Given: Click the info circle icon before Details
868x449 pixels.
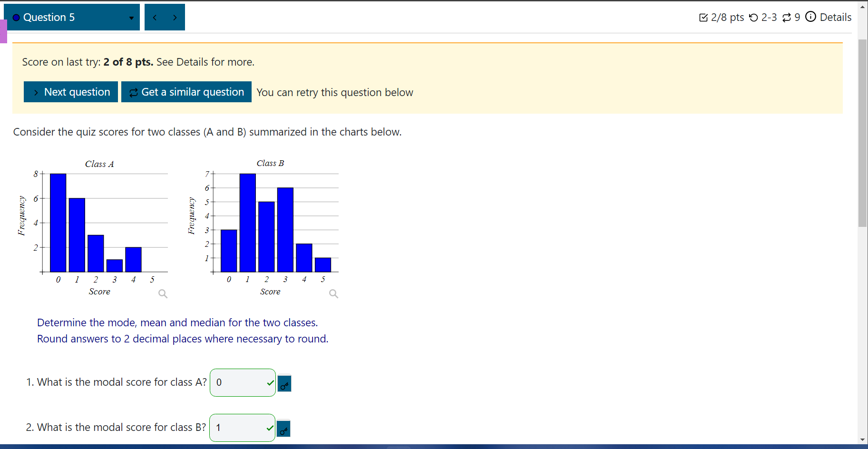Looking at the screenshot, I should click(810, 17).
